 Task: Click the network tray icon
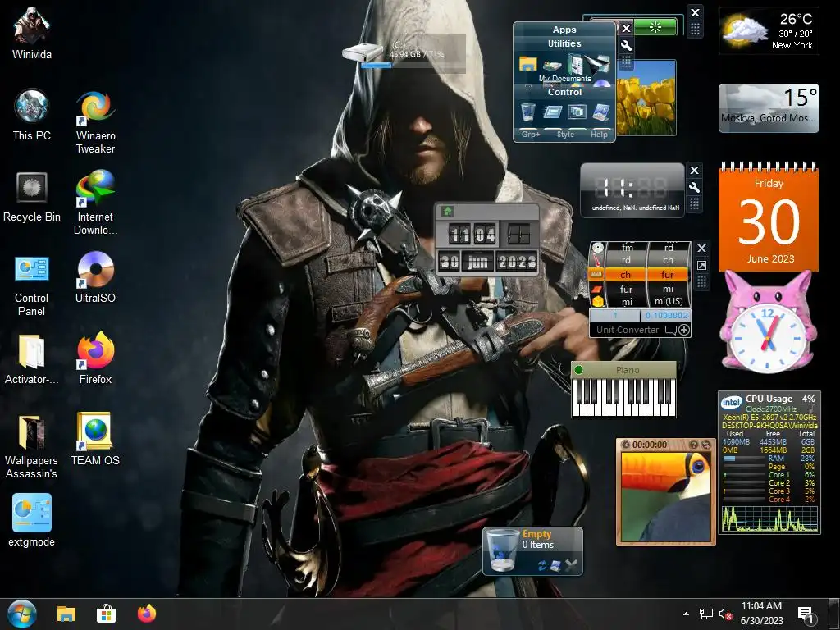pyautogui.click(x=706, y=614)
